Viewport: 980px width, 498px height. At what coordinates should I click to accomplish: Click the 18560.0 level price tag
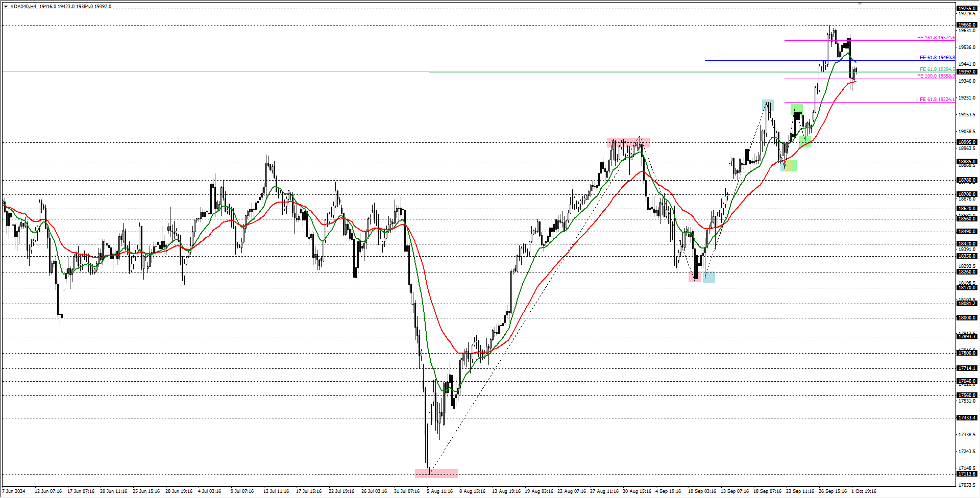point(967,219)
